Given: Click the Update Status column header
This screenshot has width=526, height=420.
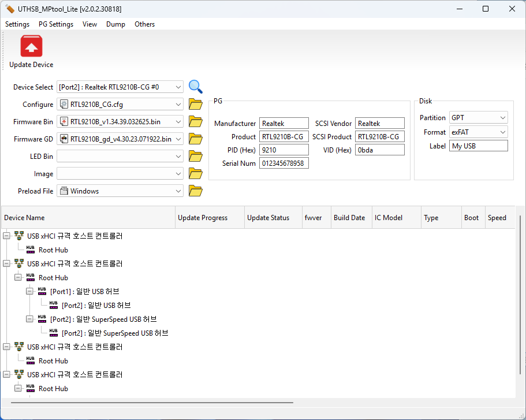Looking at the screenshot, I should (x=273, y=218).
